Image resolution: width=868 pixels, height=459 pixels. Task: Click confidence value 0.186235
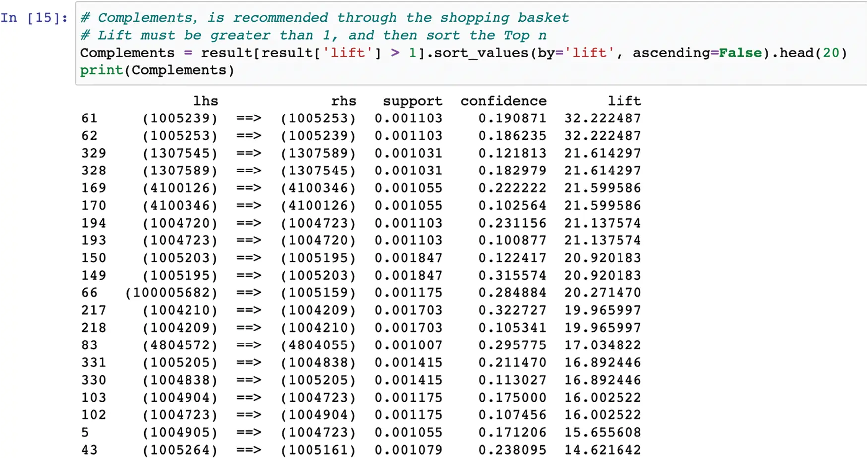[512, 136]
